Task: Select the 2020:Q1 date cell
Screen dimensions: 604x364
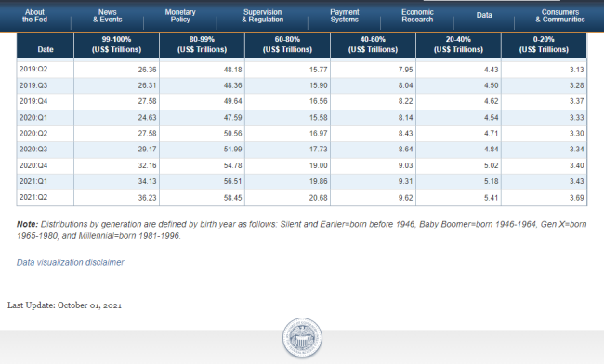Action: click(46, 117)
